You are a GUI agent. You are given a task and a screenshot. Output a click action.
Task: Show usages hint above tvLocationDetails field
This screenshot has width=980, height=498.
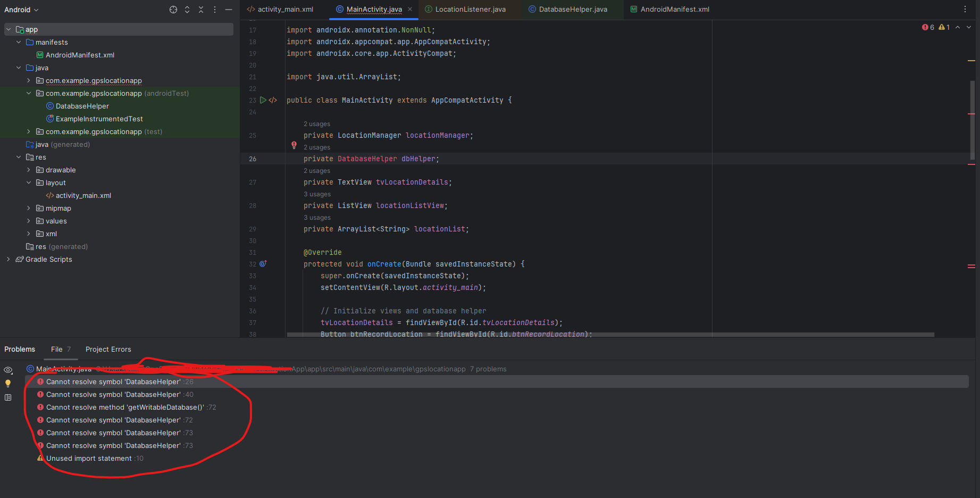pyautogui.click(x=317, y=171)
